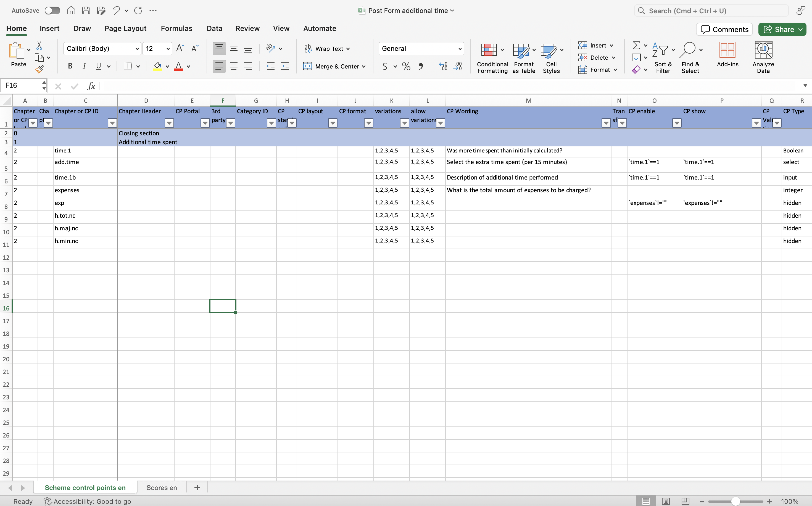Toggle bold formatting
Image resolution: width=812 pixels, height=506 pixels.
(70, 66)
